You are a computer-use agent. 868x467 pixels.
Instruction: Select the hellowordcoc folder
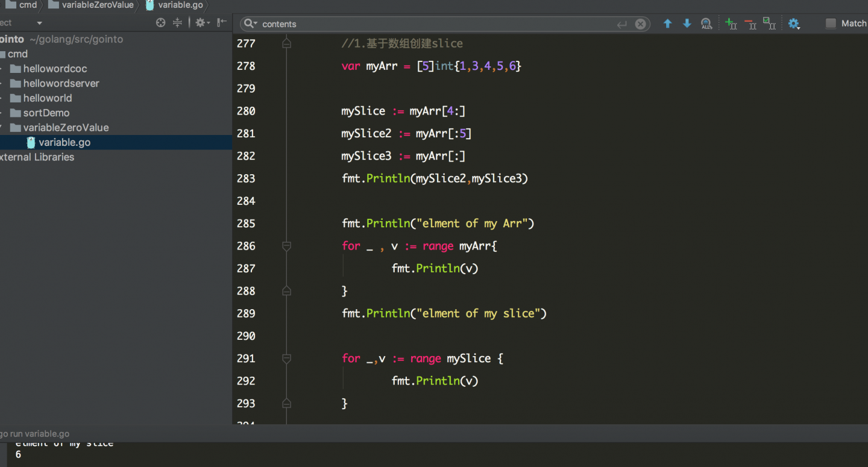tap(55, 69)
